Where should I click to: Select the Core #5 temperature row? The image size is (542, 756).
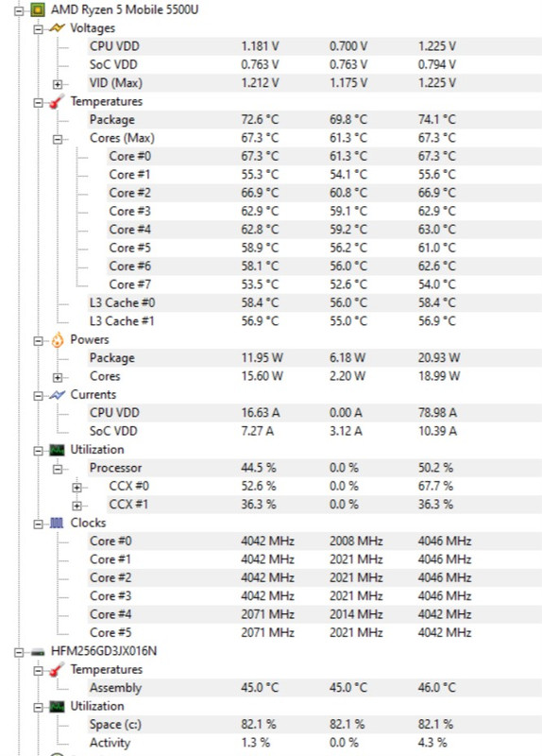click(324, 248)
